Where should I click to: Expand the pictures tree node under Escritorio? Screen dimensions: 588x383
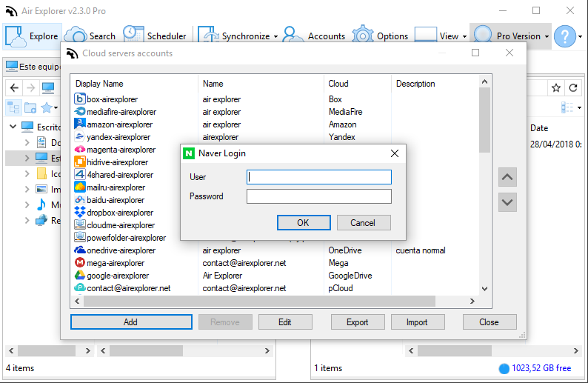click(x=27, y=189)
